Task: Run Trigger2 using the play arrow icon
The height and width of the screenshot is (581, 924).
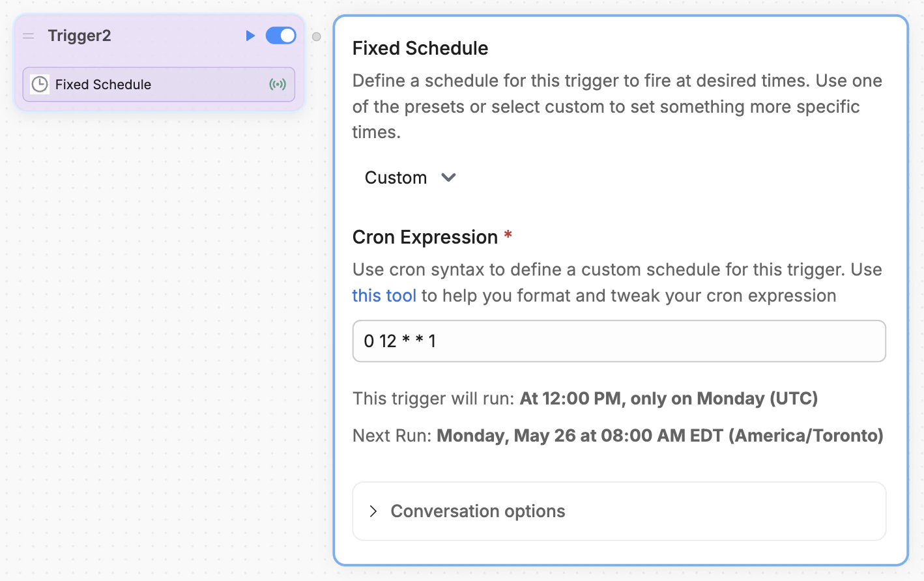Action: (x=251, y=36)
